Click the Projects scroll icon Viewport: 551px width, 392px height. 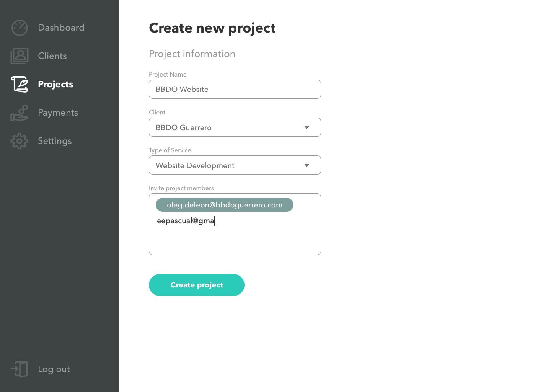(x=20, y=84)
